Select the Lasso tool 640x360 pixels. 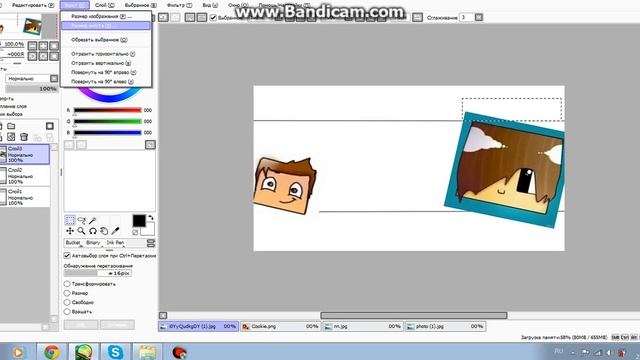[81, 220]
